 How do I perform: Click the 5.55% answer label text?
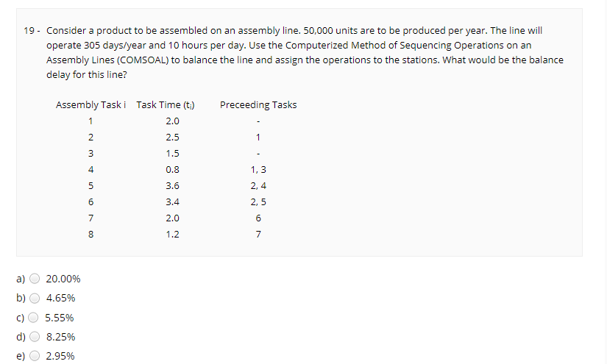click(60, 318)
